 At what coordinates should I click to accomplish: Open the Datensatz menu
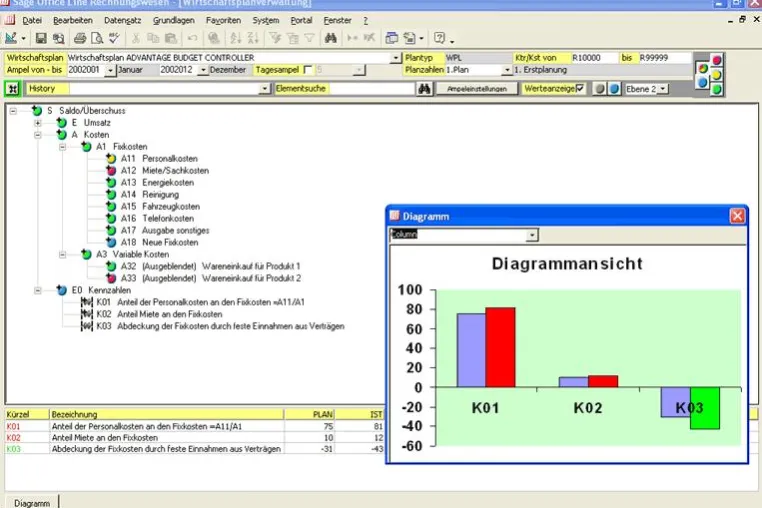coord(122,20)
